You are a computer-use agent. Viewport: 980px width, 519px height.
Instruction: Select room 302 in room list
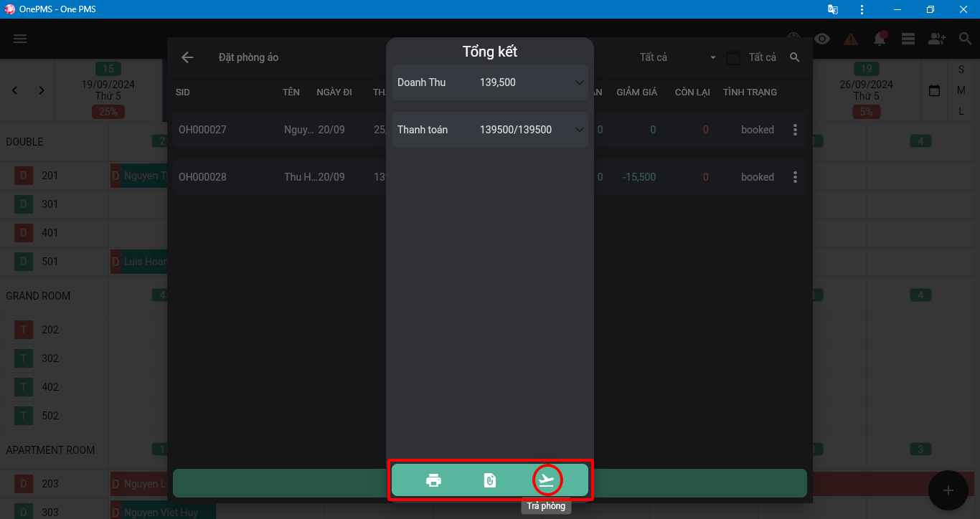[x=50, y=358]
